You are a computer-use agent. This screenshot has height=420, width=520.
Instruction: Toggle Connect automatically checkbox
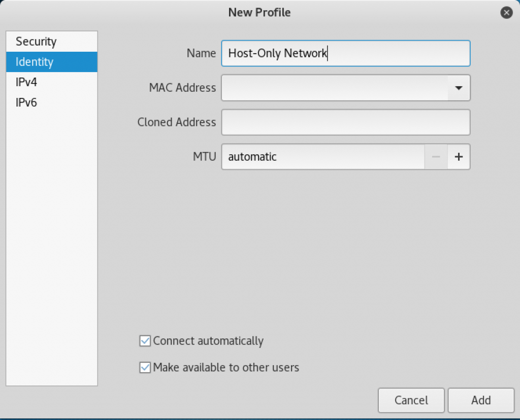pos(145,341)
